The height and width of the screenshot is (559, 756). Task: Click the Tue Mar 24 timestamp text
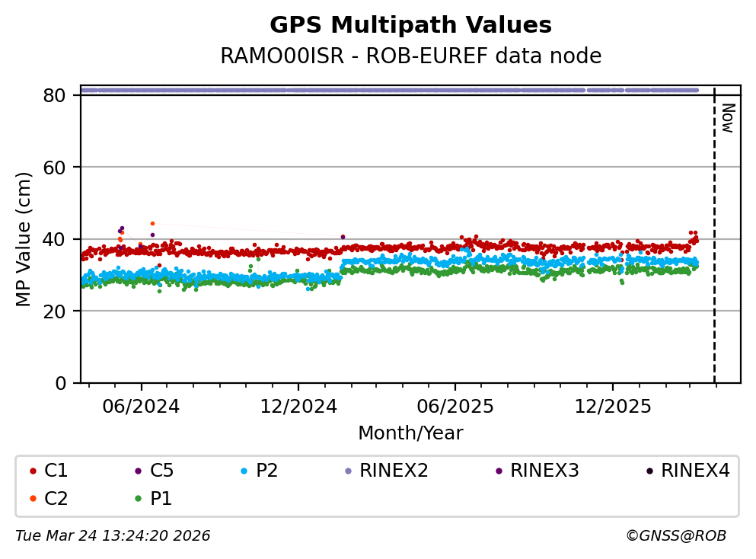tap(113, 536)
